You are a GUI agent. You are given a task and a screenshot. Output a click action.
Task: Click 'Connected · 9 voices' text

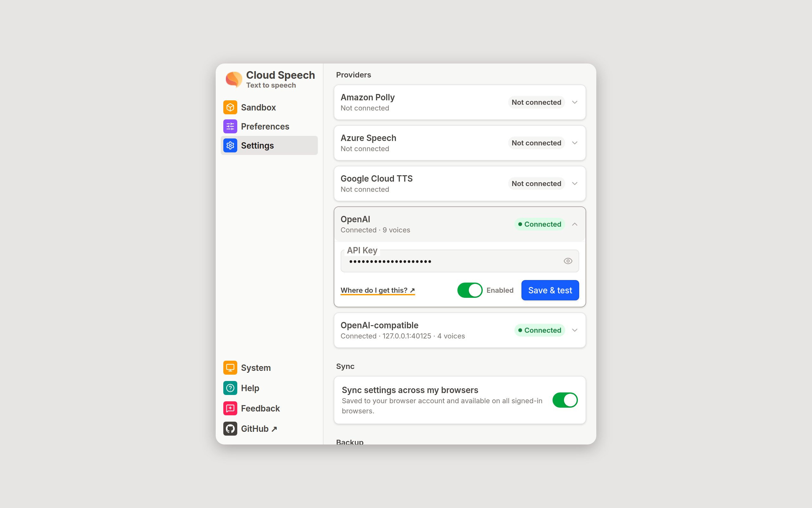point(375,230)
